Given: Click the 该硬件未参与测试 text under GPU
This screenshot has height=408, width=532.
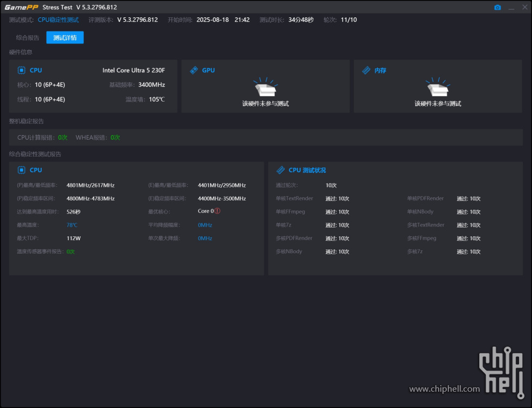Looking at the screenshot, I should pyautogui.click(x=265, y=104).
